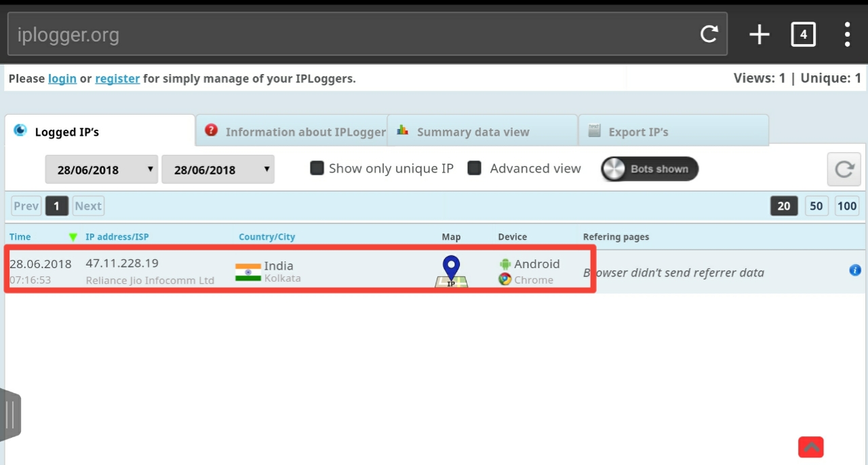Show 50 results per page
This screenshot has height=465, width=868.
[x=816, y=206]
